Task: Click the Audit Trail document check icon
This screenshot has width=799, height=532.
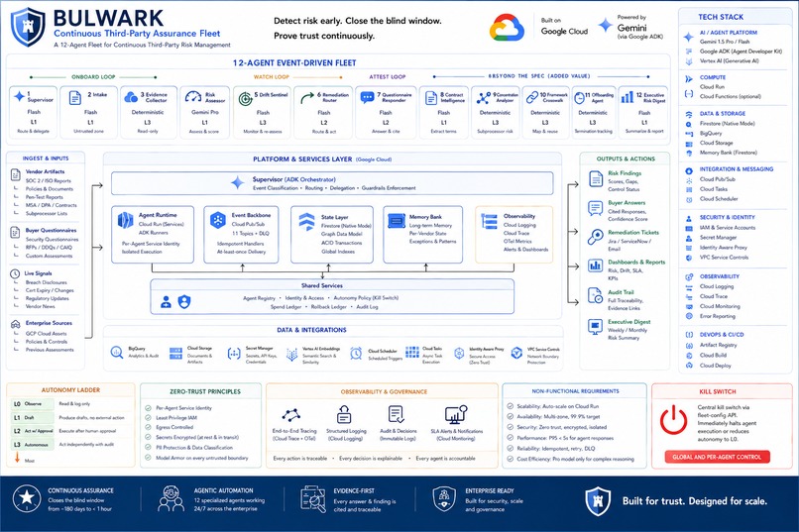Action: click(x=595, y=296)
